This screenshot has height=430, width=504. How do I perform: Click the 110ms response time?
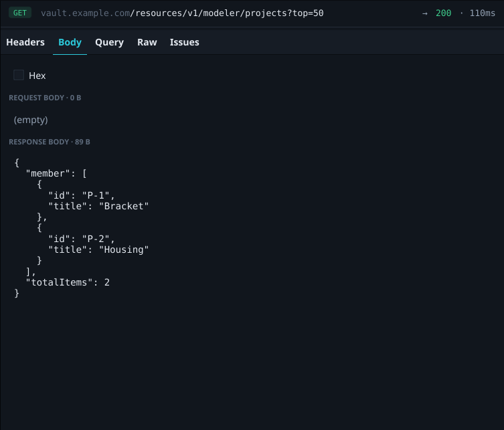click(x=482, y=13)
